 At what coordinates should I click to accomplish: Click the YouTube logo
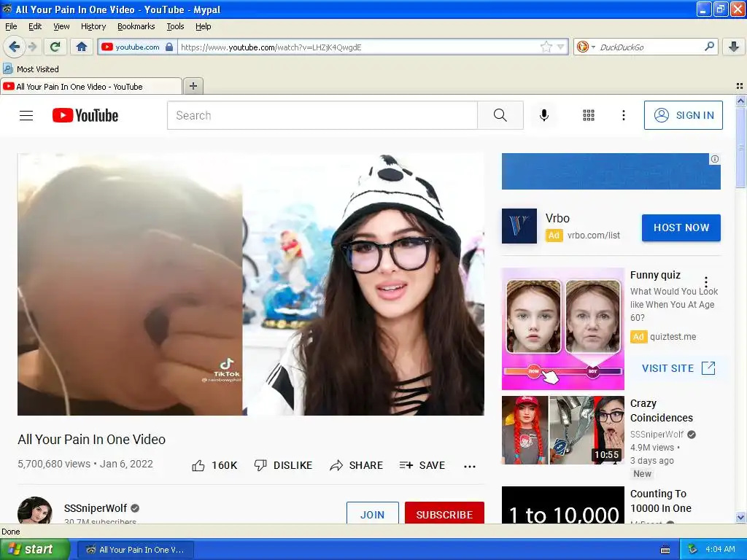[85, 115]
